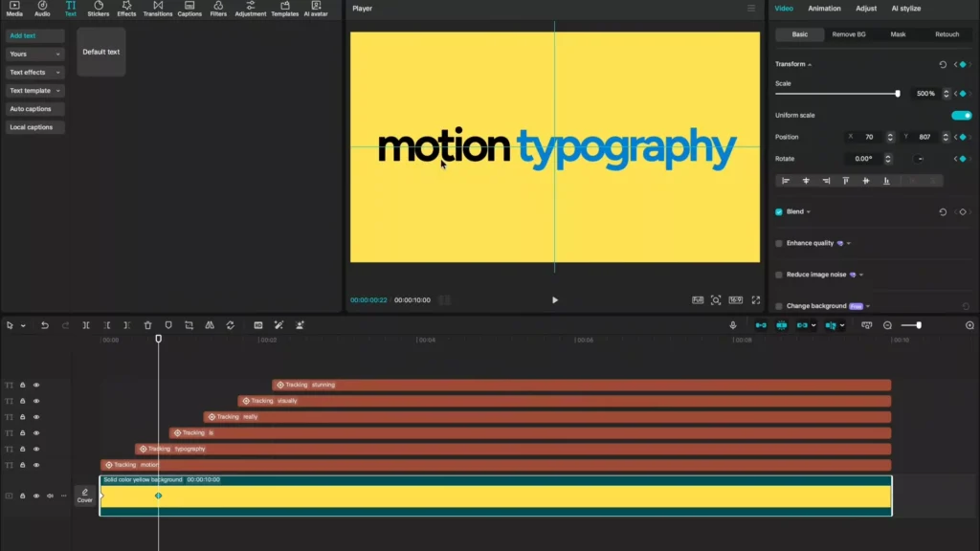Uncheck the Blend checkbox

(x=779, y=212)
